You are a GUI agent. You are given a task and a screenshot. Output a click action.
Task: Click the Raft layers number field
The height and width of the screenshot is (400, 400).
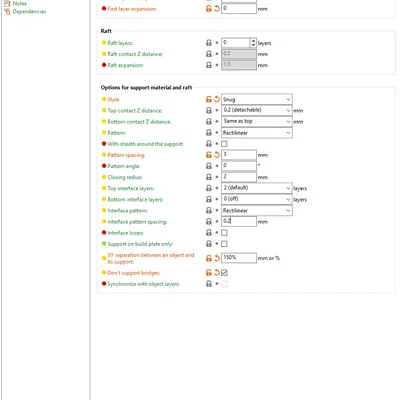point(236,43)
